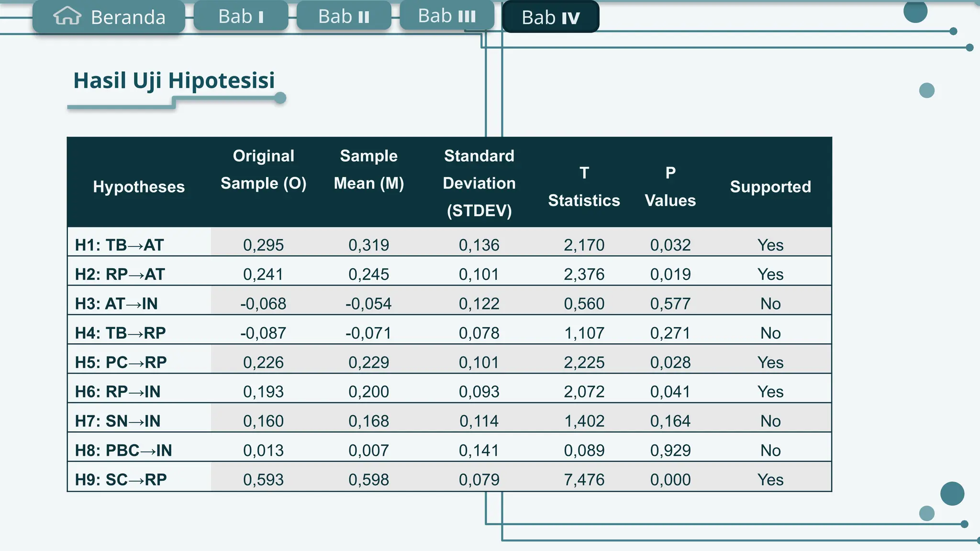Click the H1: TB→AT row label
Screen dimensions: 980x551
point(120,245)
